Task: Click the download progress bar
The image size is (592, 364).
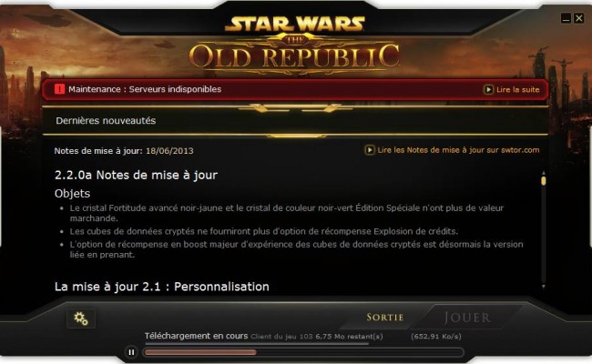Action: [x=303, y=352]
